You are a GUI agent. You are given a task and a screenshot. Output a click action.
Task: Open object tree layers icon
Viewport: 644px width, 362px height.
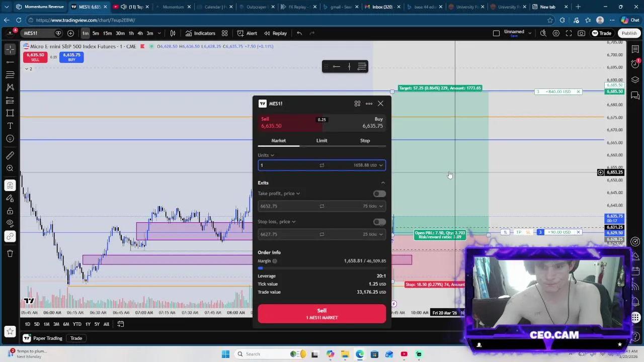click(635, 79)
